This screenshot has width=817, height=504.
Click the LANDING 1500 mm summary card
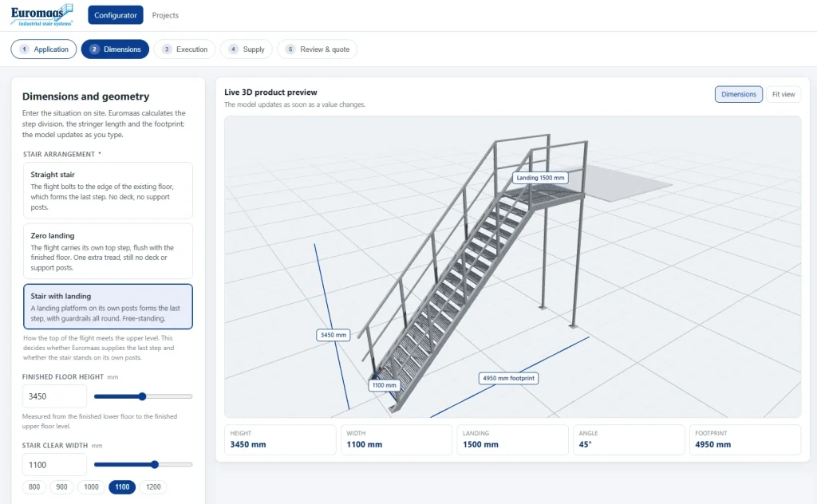click(513, 440)
